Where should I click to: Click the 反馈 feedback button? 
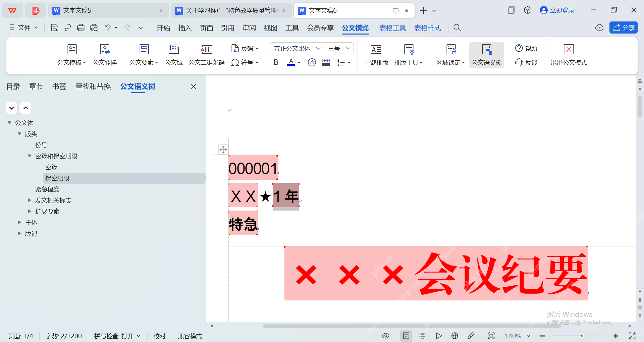[x=526, y=62]
